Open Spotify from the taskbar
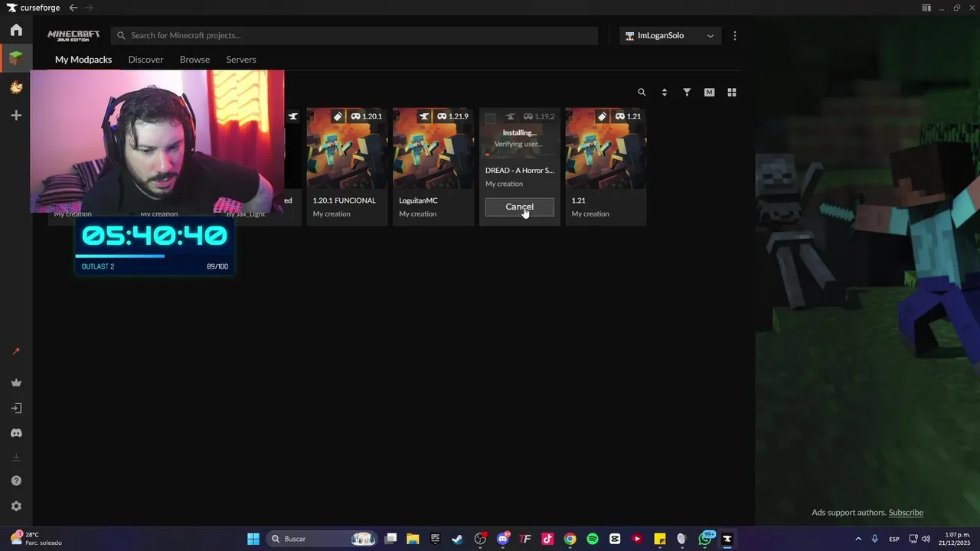This screenshot has height=551, width=980. [593, 539]
